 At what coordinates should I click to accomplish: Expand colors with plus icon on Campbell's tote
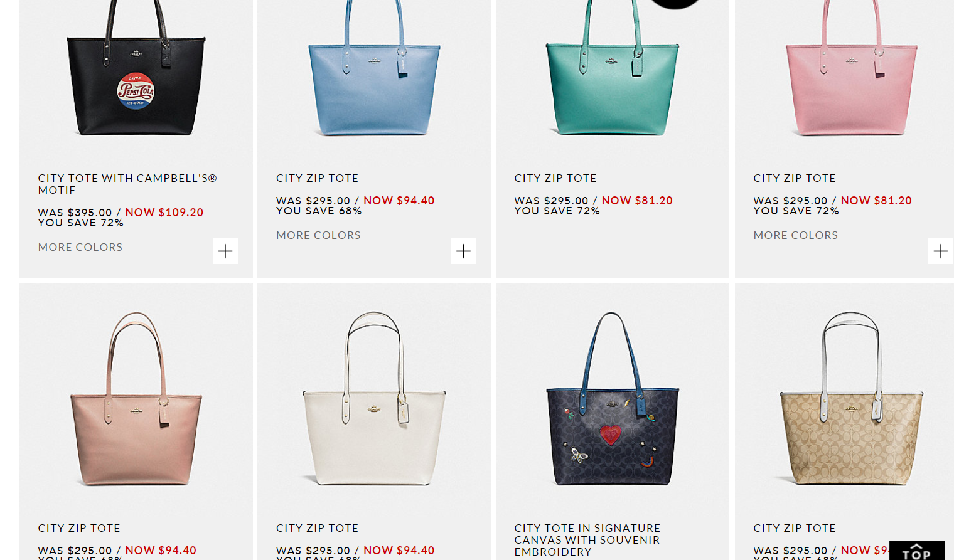click(225, 251)
